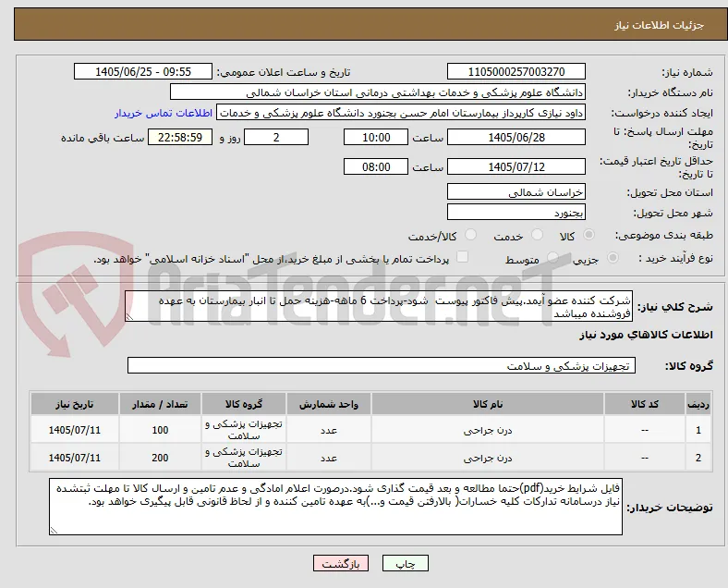
Task: Select the کالا/خدمت radio button
Action: 470,235
